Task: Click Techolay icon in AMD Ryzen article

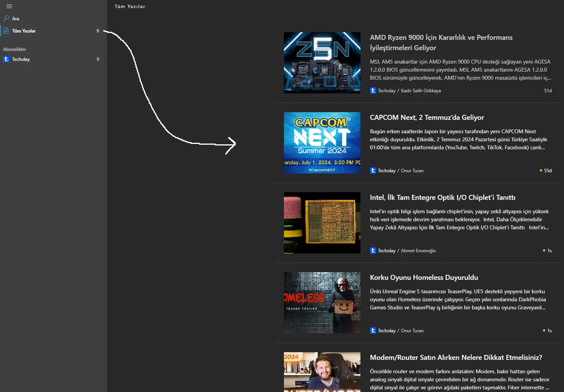Action: pyautogui.click(x=373, y=91)
